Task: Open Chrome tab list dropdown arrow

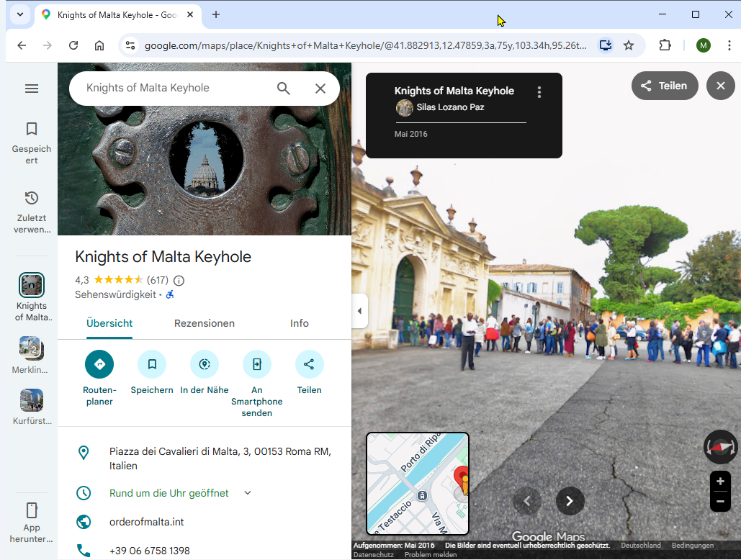Action: tap(19, 14)
